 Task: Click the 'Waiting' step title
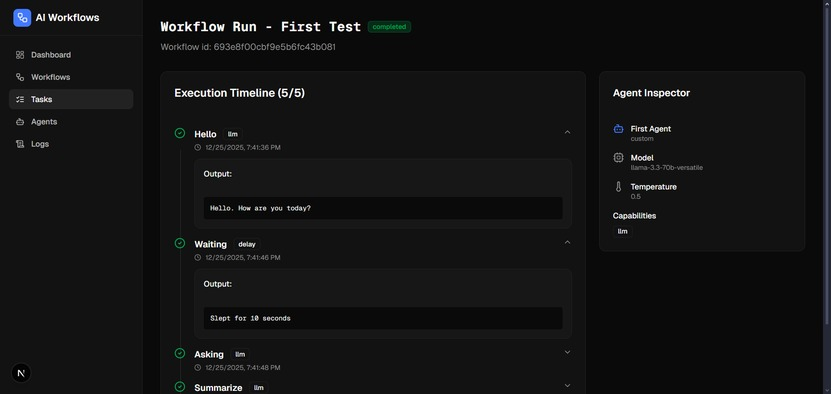[210, 244]
